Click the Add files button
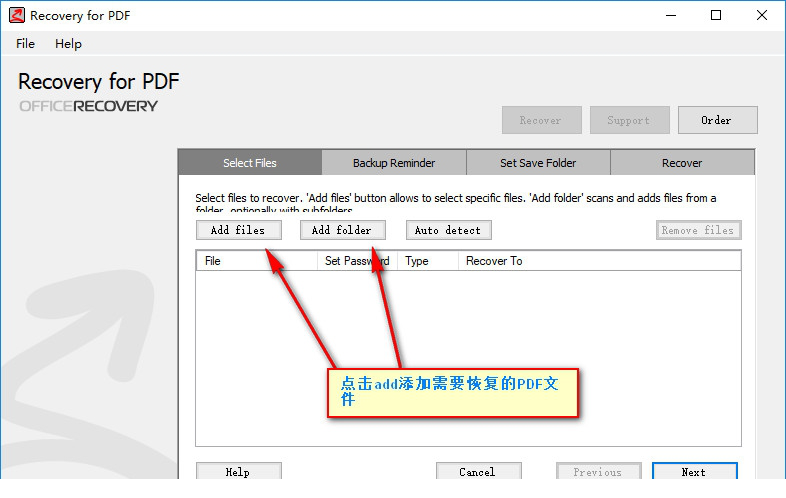This screenshot has width=786, height=498. click(x=239, y=230)
